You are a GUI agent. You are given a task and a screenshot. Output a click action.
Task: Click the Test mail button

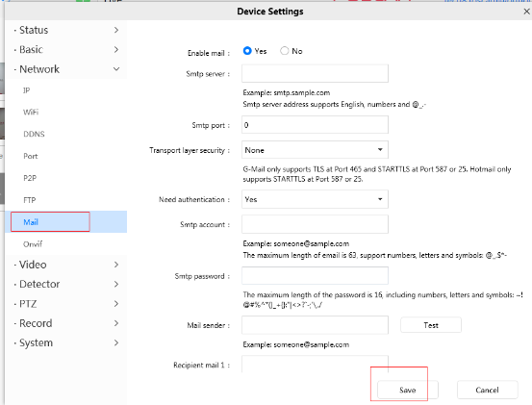point(431,325)
